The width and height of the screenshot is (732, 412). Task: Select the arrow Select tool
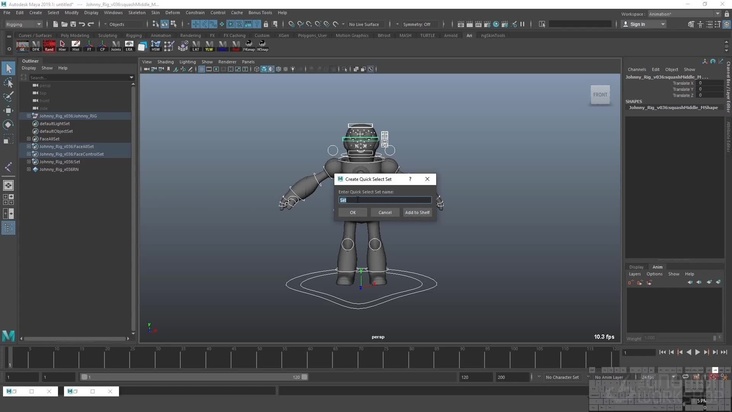[8, 68]
